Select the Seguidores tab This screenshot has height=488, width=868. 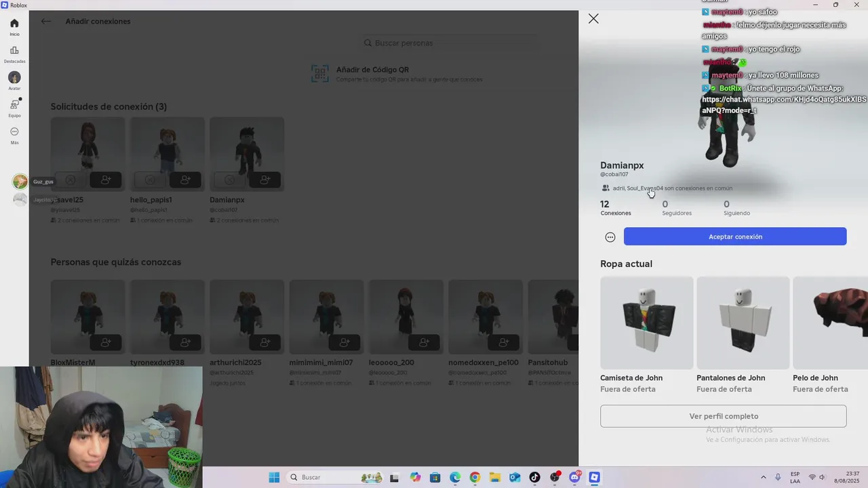677,208
